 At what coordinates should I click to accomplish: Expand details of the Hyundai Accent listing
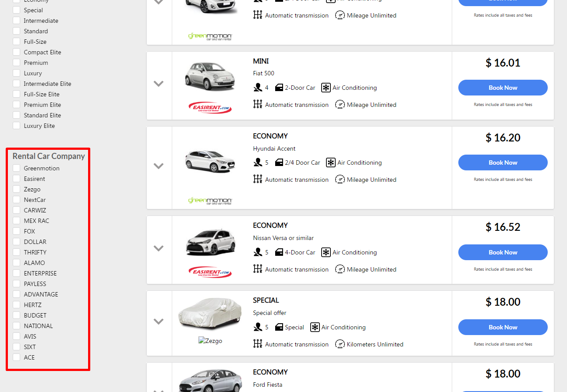pyautogui.click(x=159, y=166)
